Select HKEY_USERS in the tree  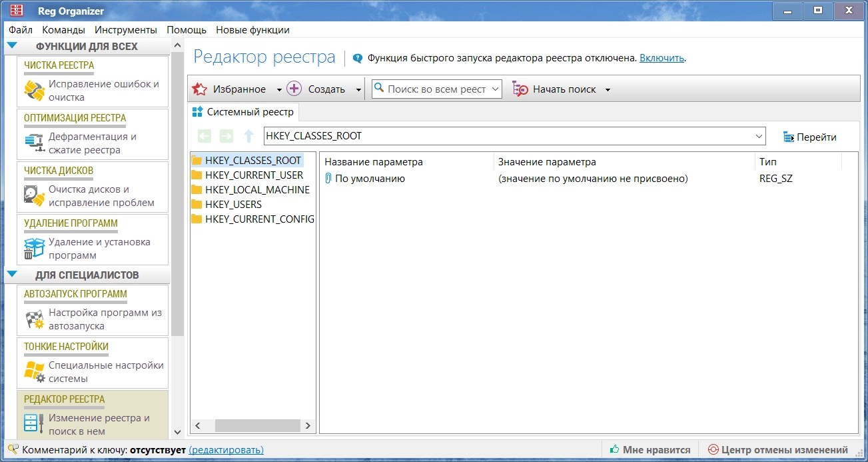click(x=233, y=205)
